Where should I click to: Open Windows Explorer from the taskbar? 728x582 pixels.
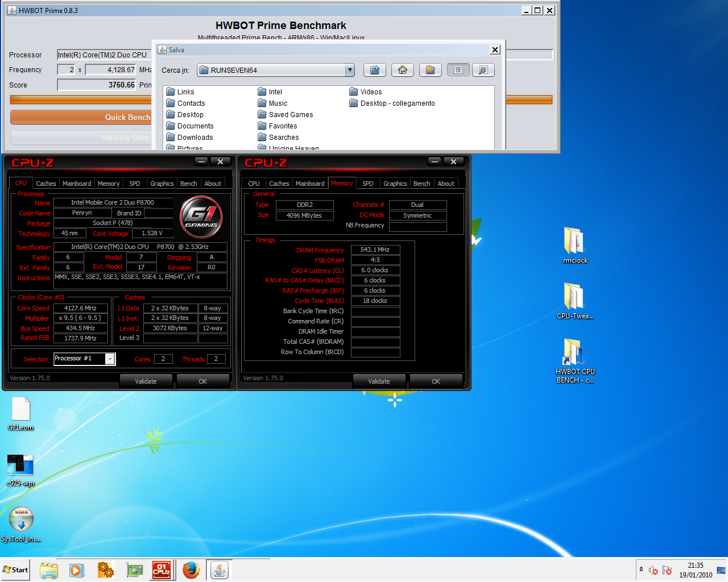49,570
